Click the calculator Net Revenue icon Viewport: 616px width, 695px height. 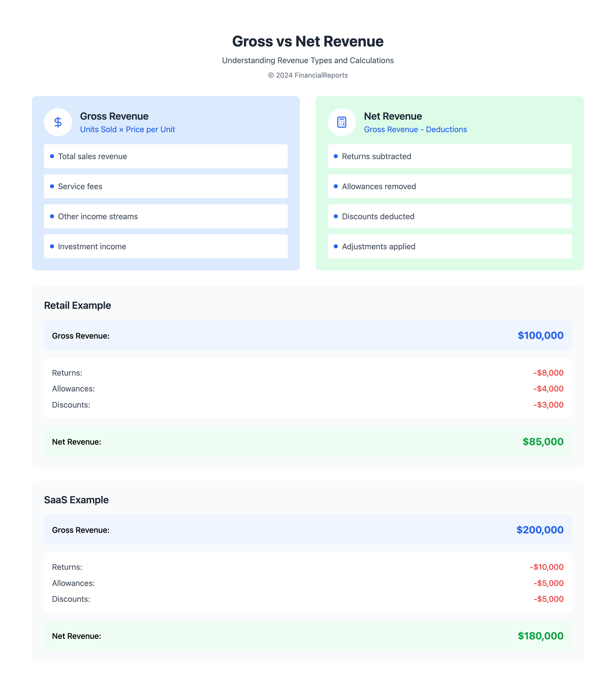coord(341,122)
